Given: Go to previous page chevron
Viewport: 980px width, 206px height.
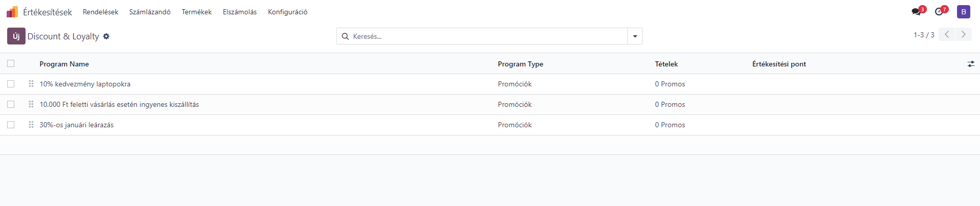Looking at the screenshot, I should click(947, 35).
